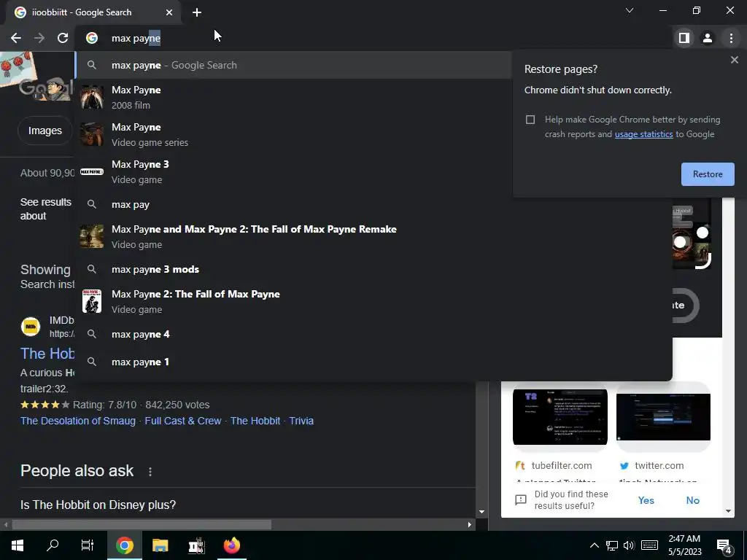The width and height of the screenshot is (747, 560).
Task: Close the iioobbiitt Google Search tab
Action: (169, 12)
